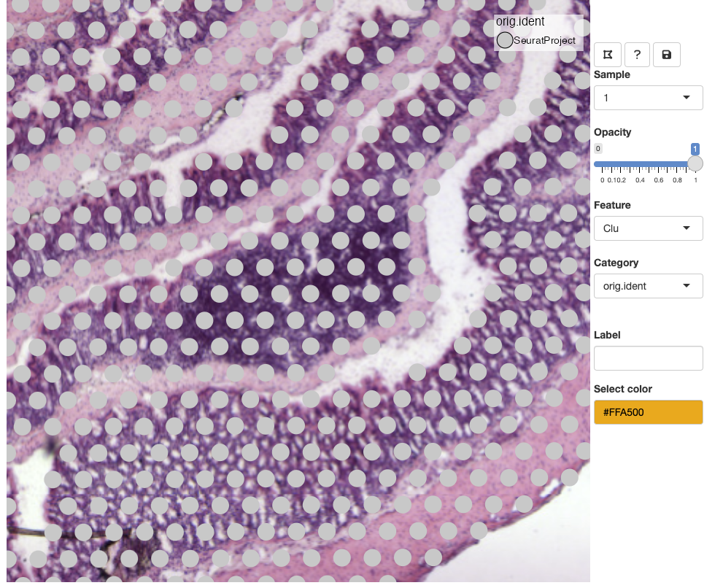The height and width of the screenshot is (588, 723).
Task: Click the Sample dropdown's arrow caret
Action: (687, 98)
